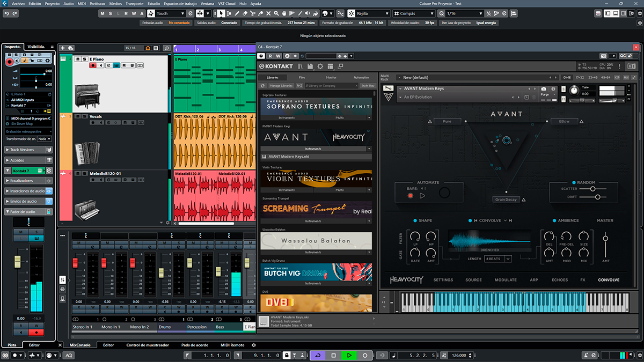The image size is (644, 362).
Task: Open Kontakt settings gear icon
Action: (x=320, y=67)
